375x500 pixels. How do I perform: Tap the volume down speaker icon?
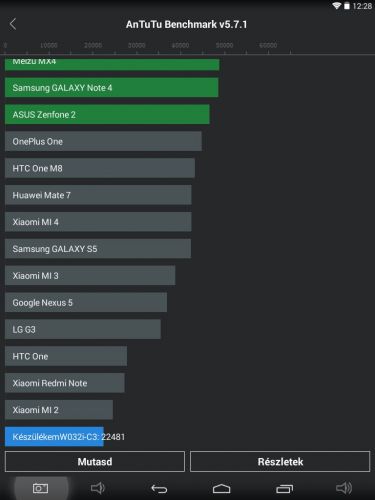click(98, 488)
